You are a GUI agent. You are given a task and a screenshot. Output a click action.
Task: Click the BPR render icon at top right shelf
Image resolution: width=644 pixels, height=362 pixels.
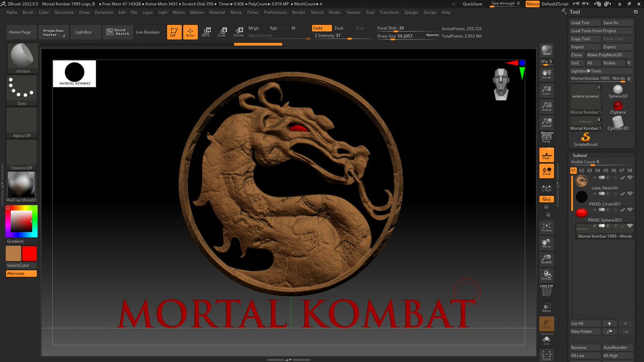[x=547, y=50]
